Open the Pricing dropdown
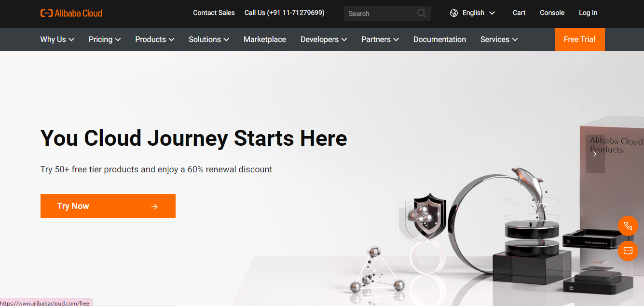Viewport: 644px width, 306px height. pyautogui.click(x=105, y=40)
